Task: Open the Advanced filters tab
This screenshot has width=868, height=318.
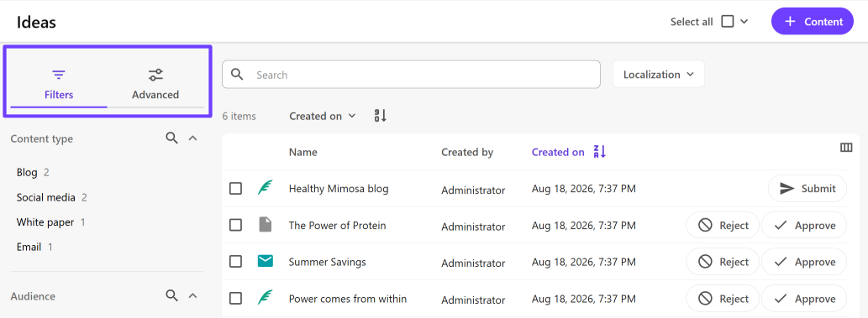Action: pos(155,84)
